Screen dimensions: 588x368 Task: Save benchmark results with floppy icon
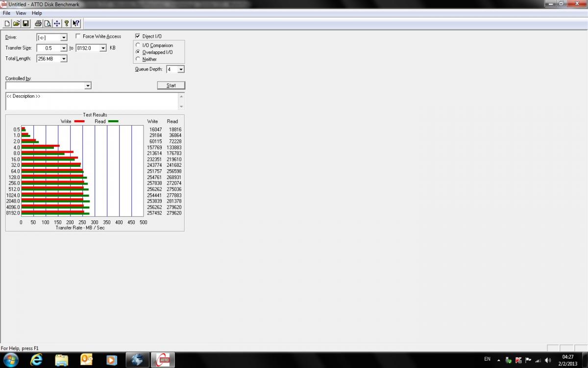point(25,24)
